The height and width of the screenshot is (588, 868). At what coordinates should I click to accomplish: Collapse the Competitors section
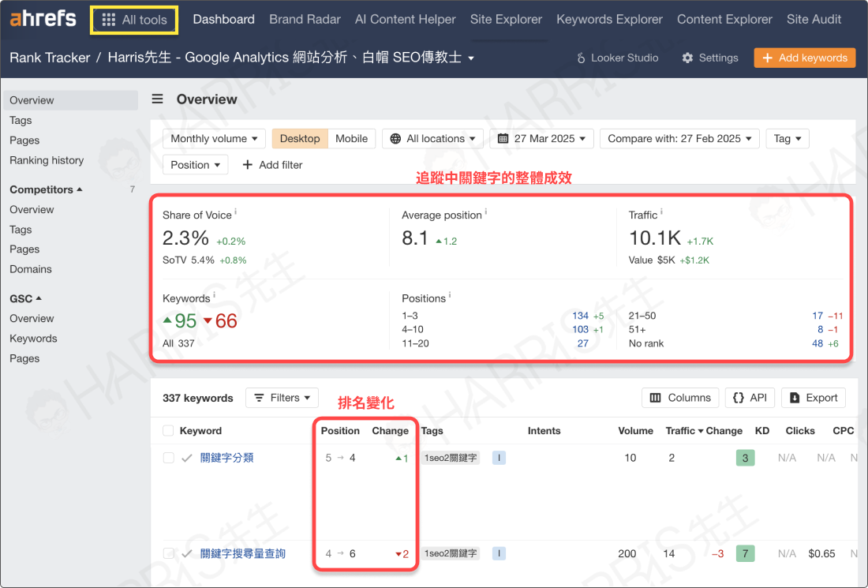coord(46,189)
